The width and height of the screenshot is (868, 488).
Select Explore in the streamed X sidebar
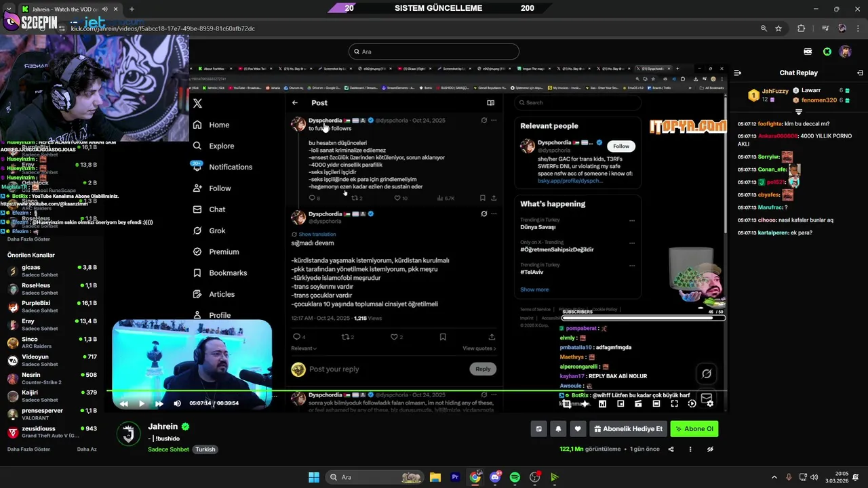(x=214, y=146)
